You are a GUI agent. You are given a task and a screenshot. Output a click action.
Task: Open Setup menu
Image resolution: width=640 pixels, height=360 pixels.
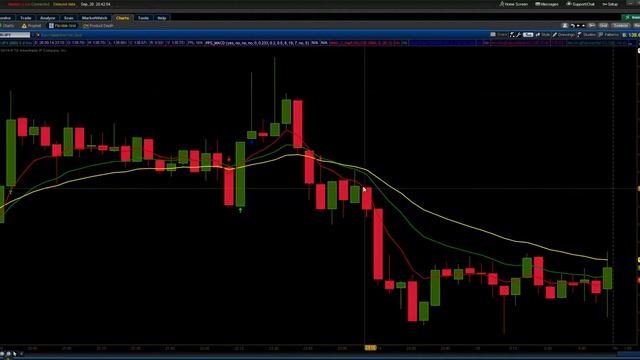(x=610, y=4)
